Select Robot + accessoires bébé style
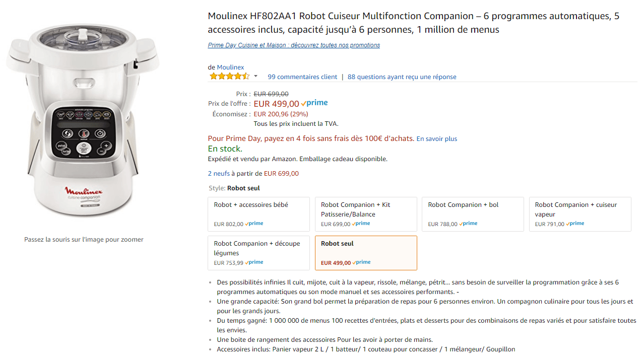Viewport: 643px width, 364px height. pyautogui.click(x=259, y=214)
